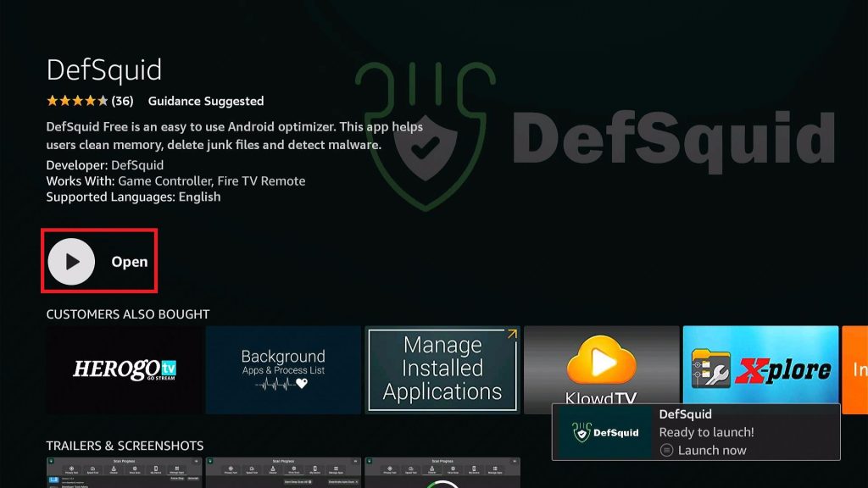
Task: Click the Developer: DefSquid line
Action: click(x=104, y=165)
